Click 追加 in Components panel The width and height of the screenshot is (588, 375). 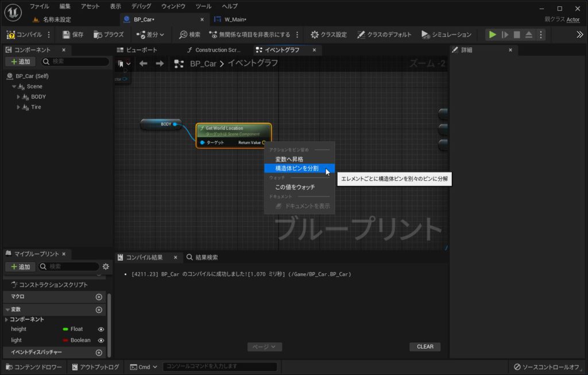tap(20, 61)
